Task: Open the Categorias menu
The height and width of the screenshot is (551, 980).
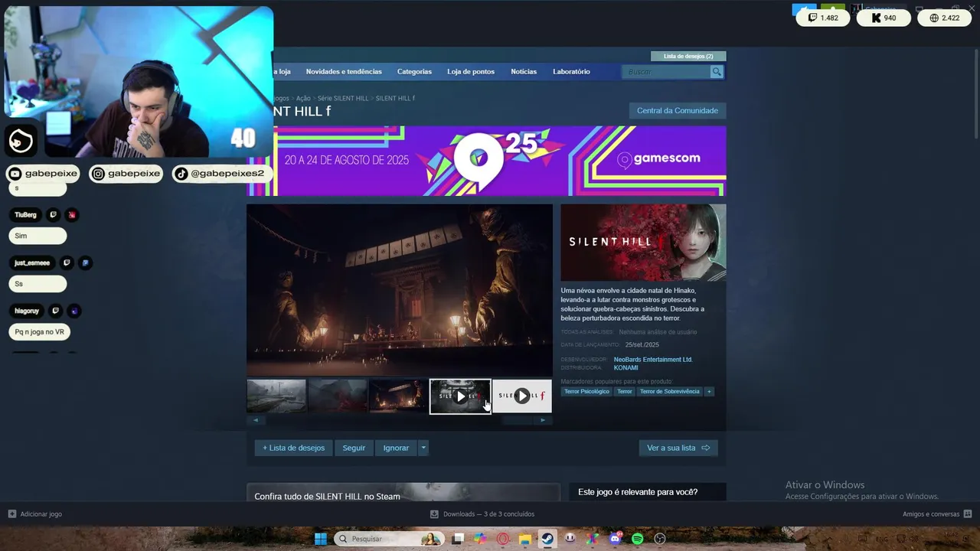Action: [x=414, y=72]
